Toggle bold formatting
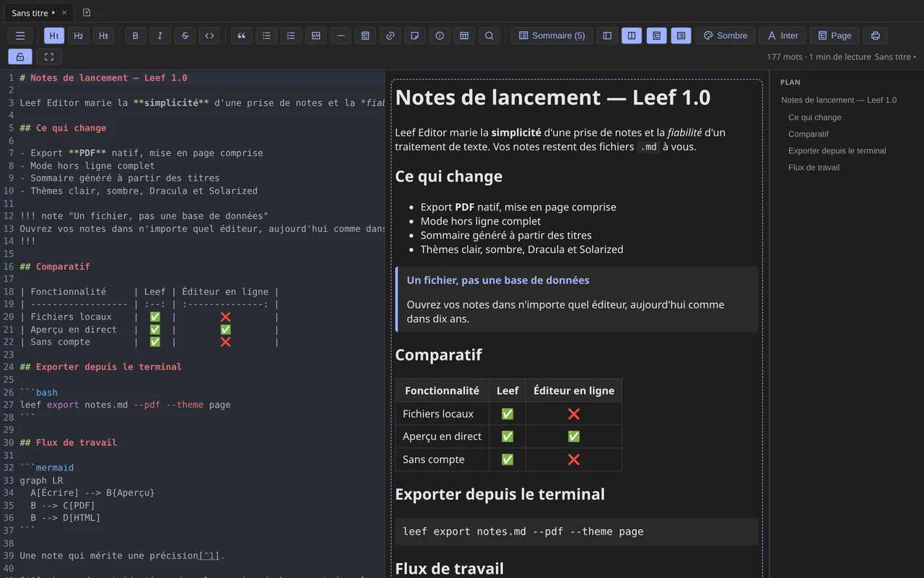This screenshot has width=924, height=578. [x=135, y=35]
